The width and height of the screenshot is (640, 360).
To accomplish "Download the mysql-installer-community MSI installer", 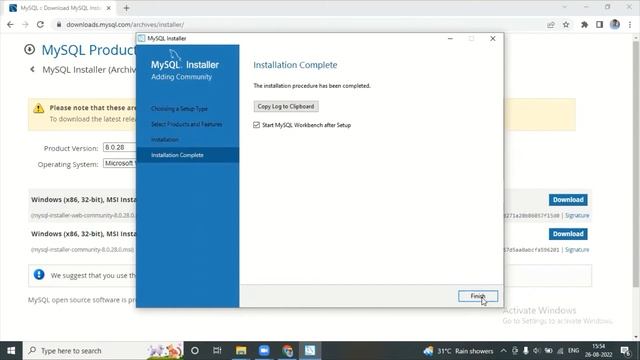I will tap(568, 234).
